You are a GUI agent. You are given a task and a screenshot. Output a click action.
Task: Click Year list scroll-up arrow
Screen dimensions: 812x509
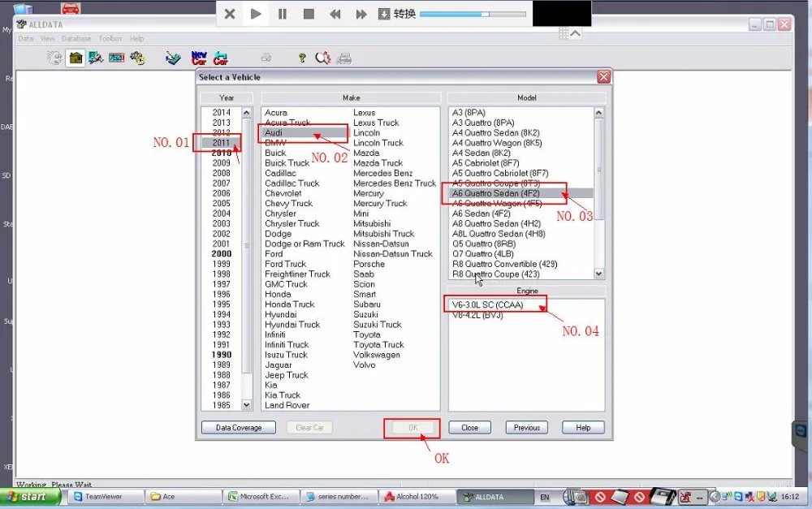[x=247, y=112]
